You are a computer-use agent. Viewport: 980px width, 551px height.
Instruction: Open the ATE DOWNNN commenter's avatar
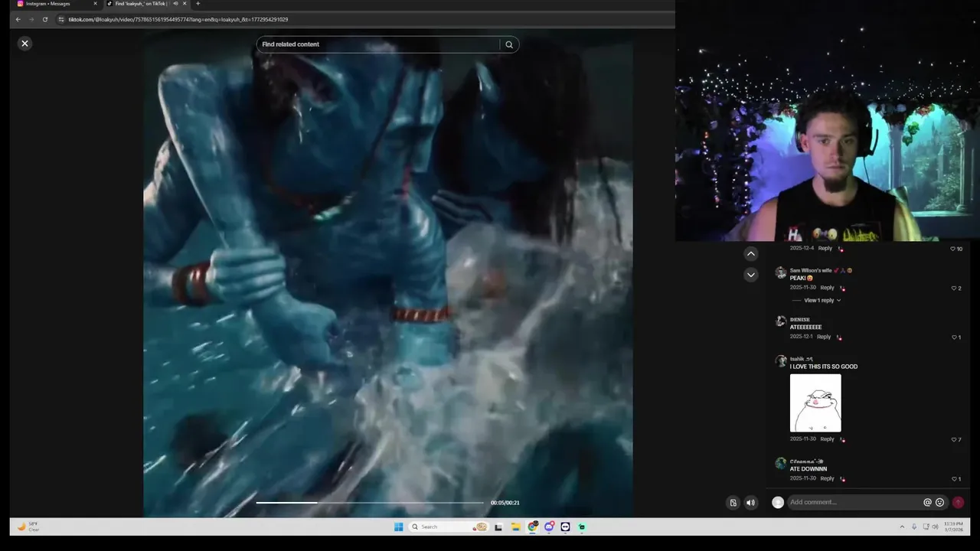[x=780, y=463]
